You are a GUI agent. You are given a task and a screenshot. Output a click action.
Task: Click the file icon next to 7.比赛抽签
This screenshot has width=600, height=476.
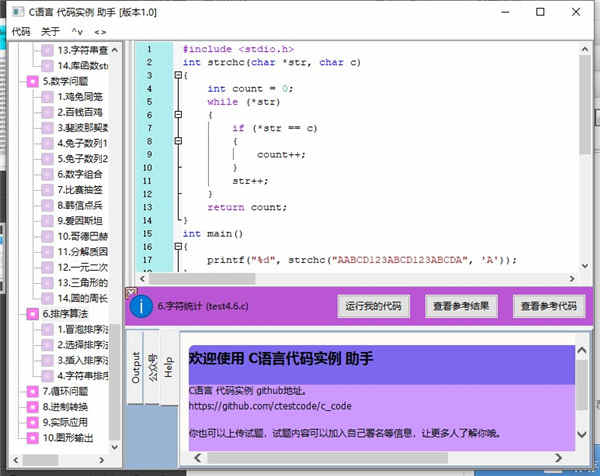[x=47, y=190]
